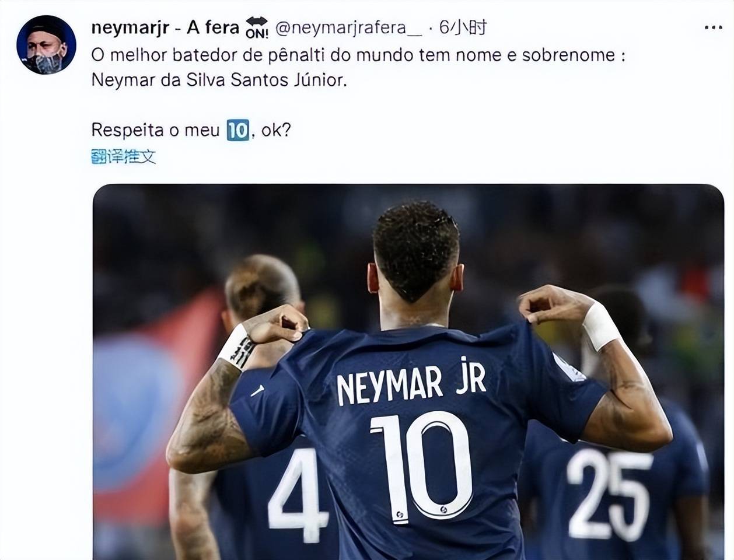This screenshot has width=734, height=560.
Task: Click the ON! arrow emoji in display name
Action: click(x=257, y=27)
